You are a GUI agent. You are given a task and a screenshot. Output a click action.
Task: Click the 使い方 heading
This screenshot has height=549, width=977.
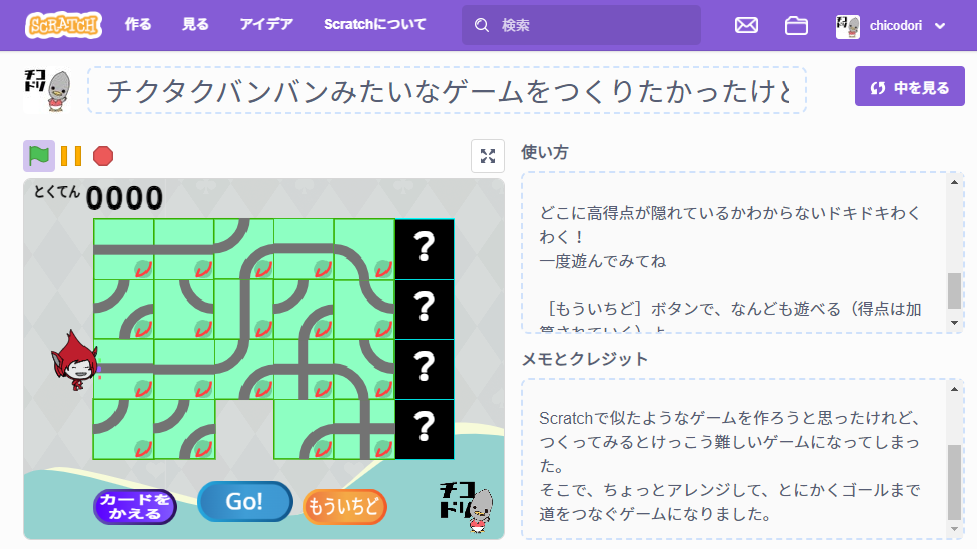pos(545,152)
